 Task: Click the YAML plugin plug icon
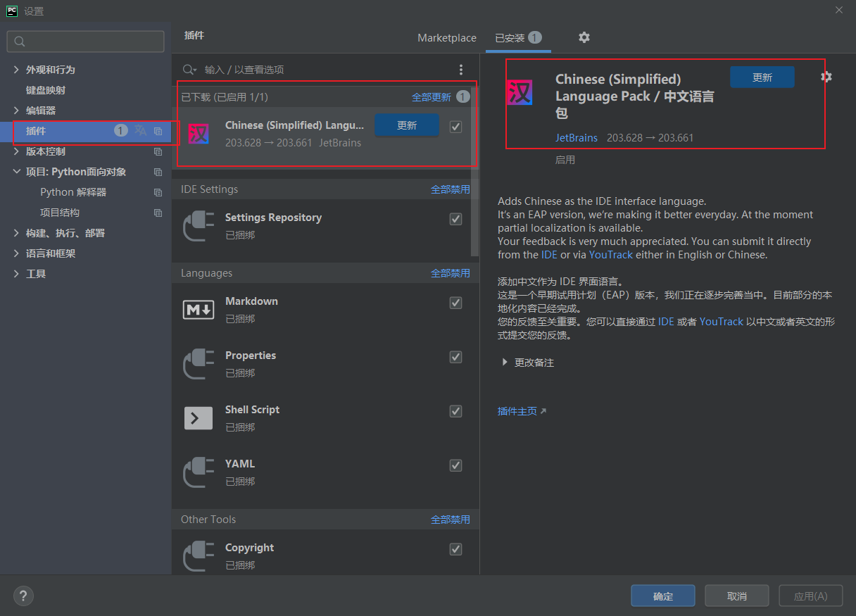199,472
